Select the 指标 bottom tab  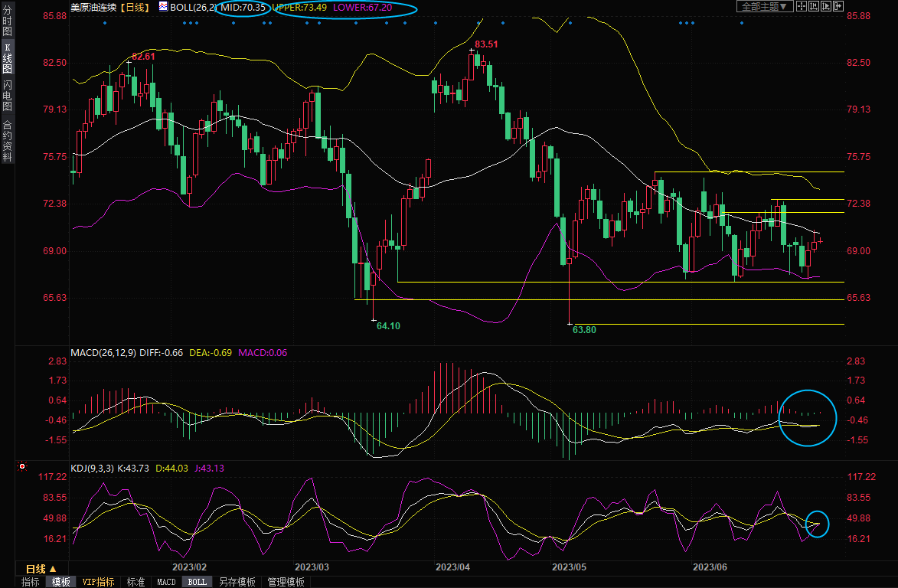(31, 582)
